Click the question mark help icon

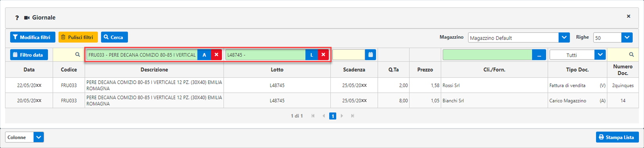tap(17, 18)
